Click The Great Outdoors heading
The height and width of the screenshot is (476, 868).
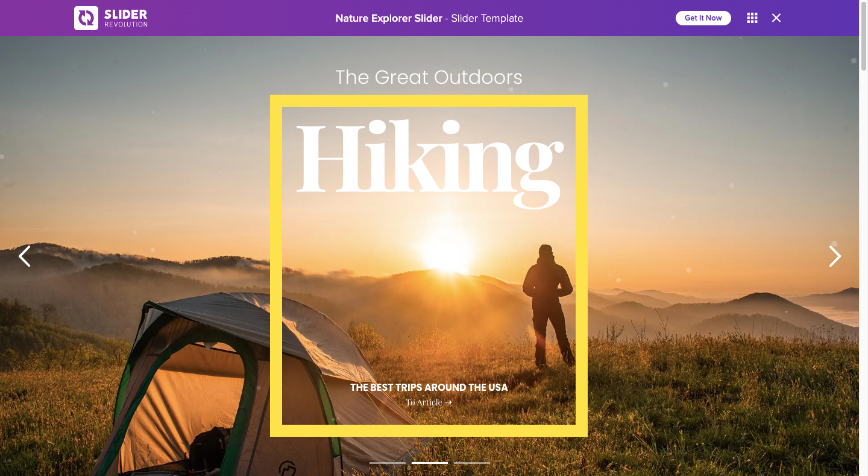pos(429,77)
